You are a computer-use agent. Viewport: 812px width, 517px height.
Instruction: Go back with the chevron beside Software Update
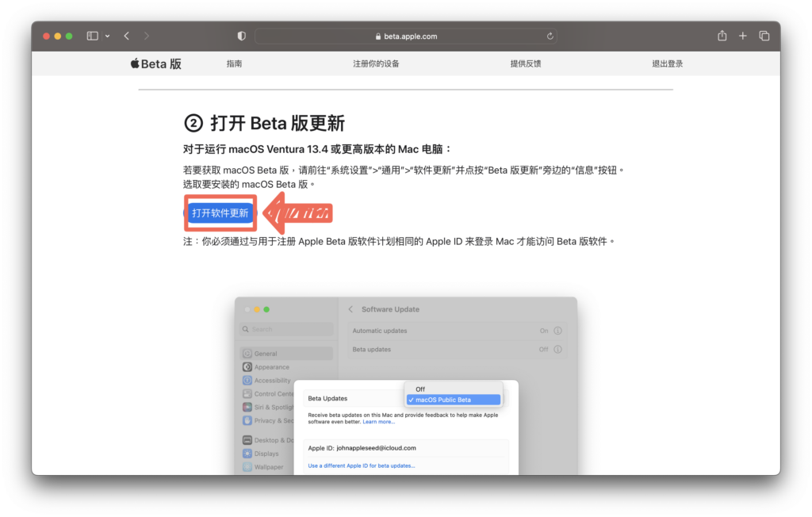[x=350, y=309]
